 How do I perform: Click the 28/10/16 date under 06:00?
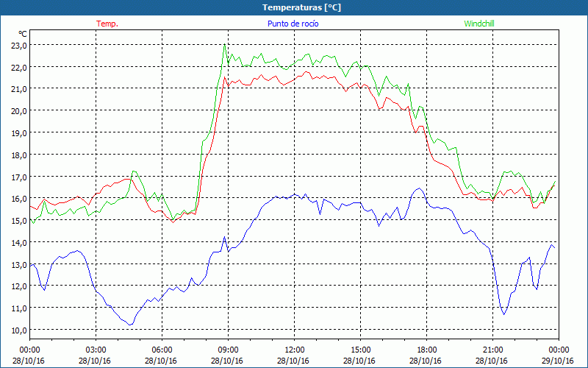(161, 361)
